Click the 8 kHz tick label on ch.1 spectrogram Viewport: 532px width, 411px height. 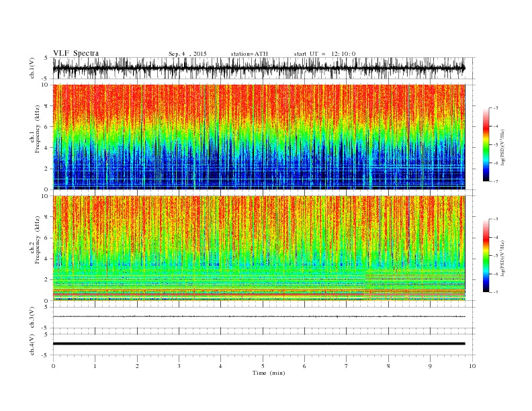47,106
